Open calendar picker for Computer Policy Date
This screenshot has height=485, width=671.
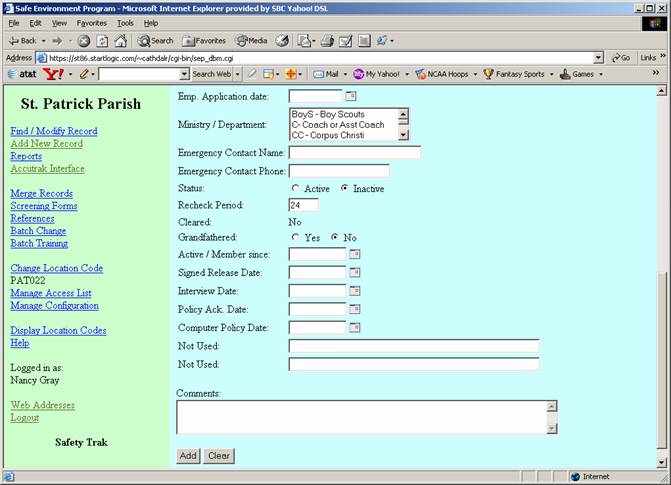pyautogui.click(x=353, y=327)
